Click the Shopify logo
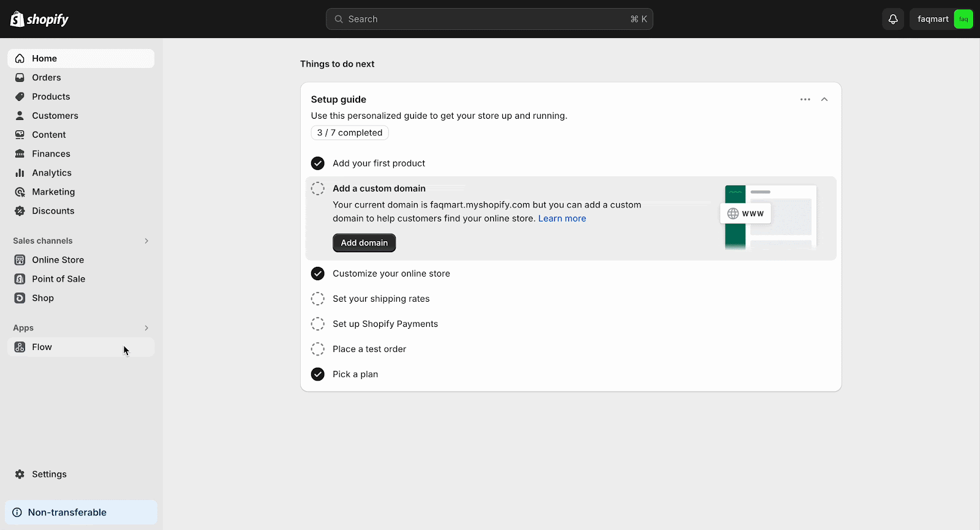This screenshot has width=980, height=530. [x=39, y=19]
